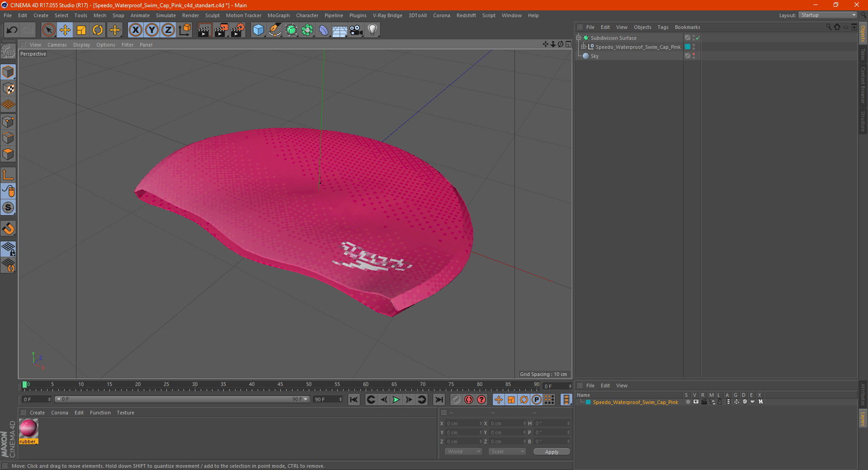Click the orange magnet tool icon in left toolbar

[x=8, y=229]
